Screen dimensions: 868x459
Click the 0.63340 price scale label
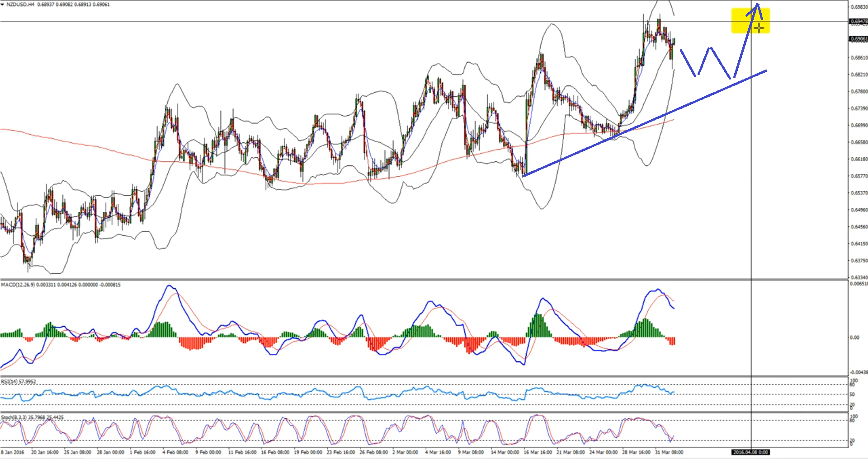coord(859,277)
